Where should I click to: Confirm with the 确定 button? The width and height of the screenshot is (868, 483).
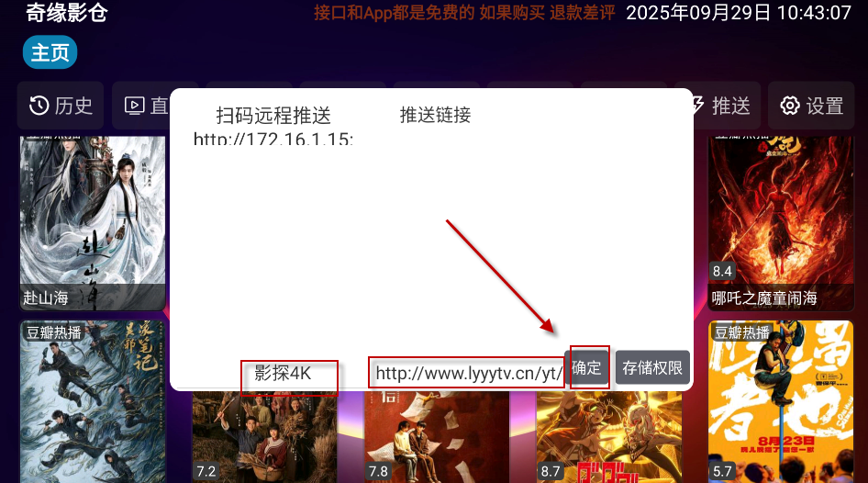pos(587,368)
